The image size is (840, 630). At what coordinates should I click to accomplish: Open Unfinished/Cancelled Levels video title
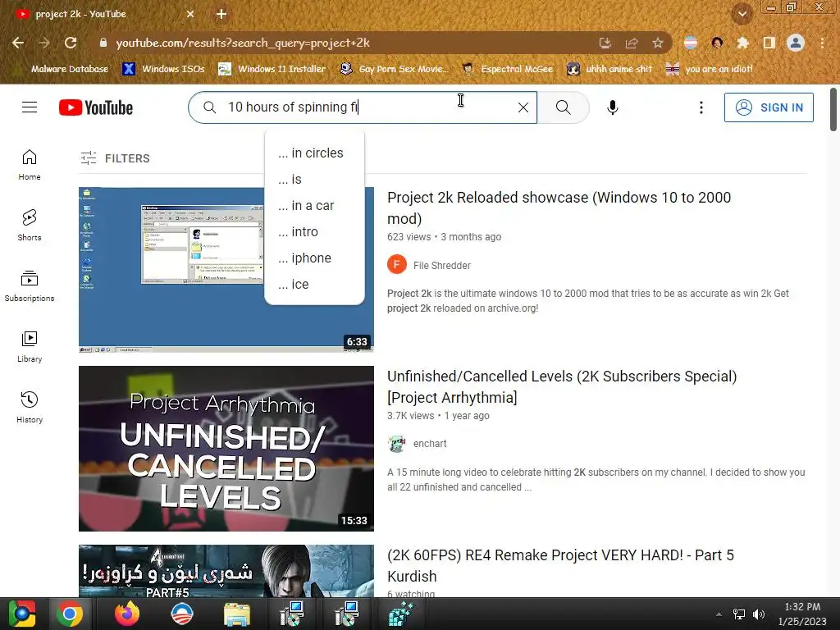(562, 387)
